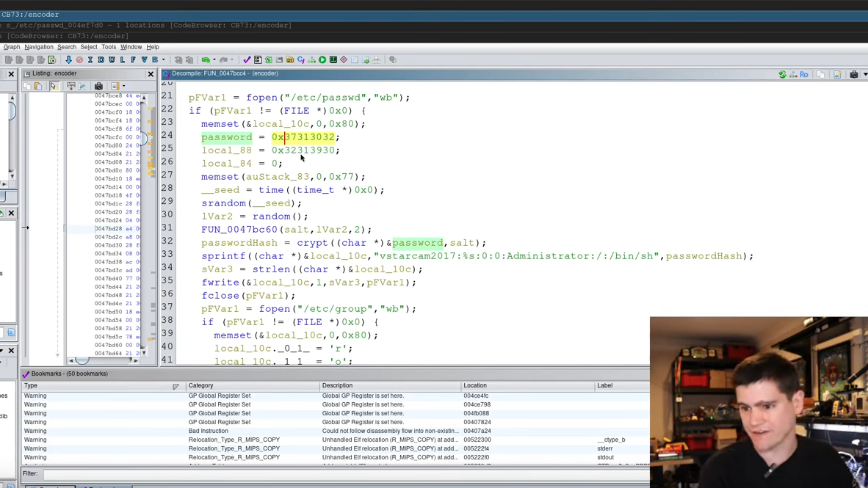Click the green Undo arrow in toolbar

coord(206,60)
